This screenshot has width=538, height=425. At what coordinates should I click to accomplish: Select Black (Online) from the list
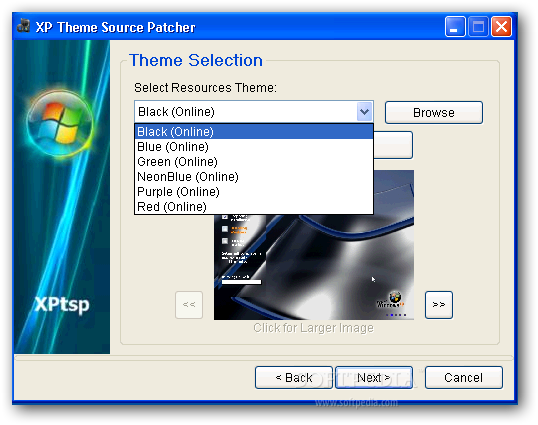(x=254, y=132)
